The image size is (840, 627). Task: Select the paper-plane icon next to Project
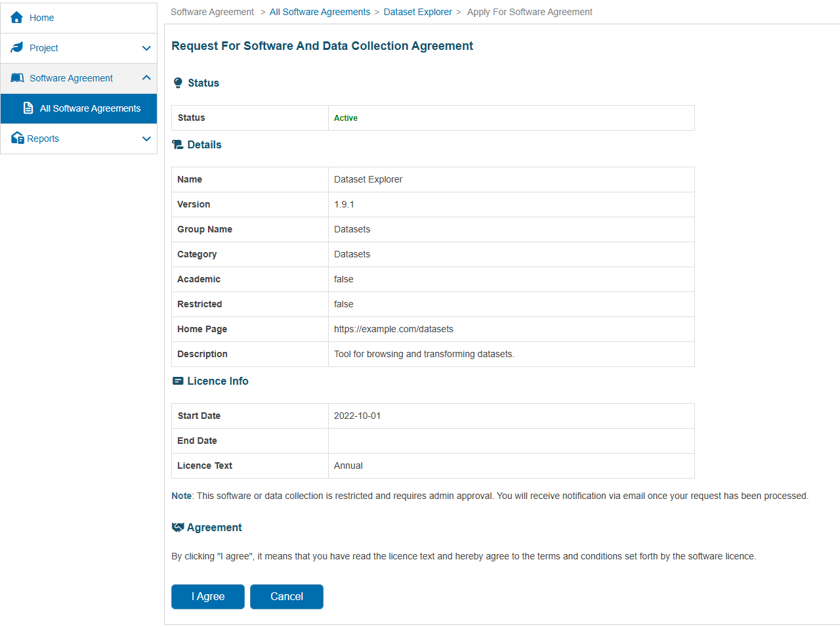(x=16, y=48)
